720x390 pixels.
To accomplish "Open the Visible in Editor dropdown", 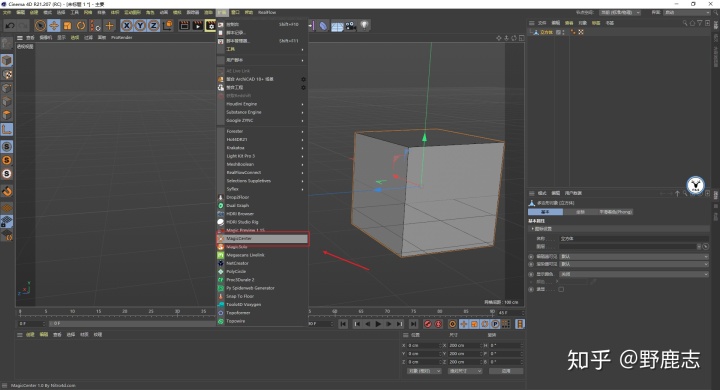I will click(x=634, y=257).
